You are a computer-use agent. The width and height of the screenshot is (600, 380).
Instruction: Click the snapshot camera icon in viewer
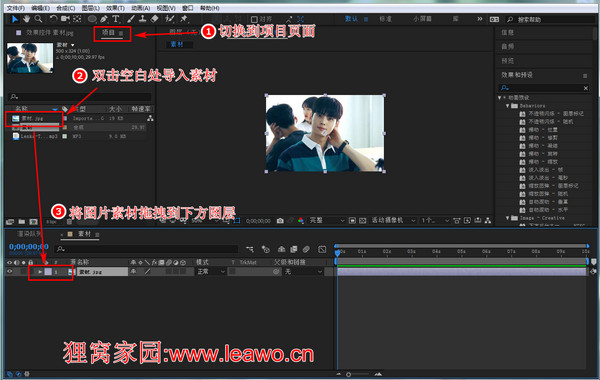[280, 221]
